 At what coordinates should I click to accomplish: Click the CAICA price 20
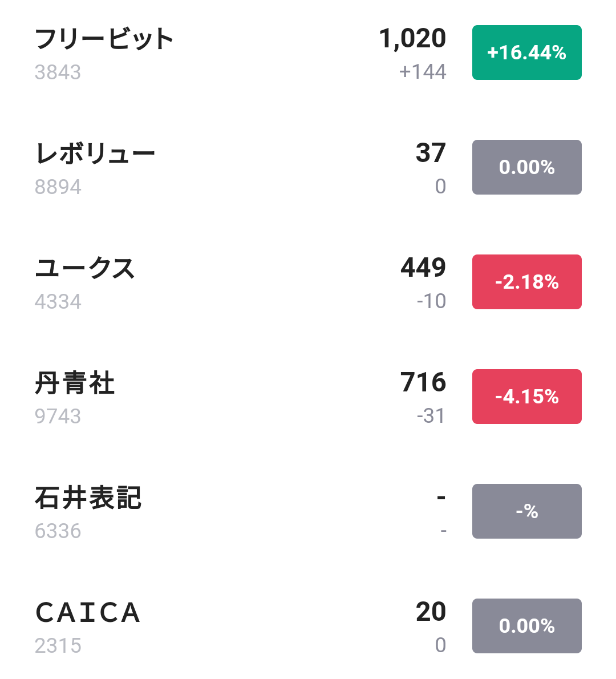coord(431,611)
